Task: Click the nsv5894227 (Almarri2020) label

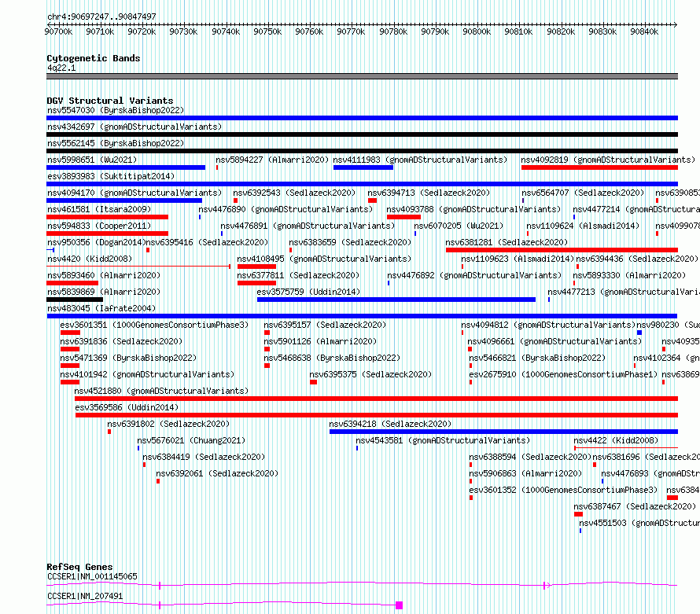Action: click(272, 160)
